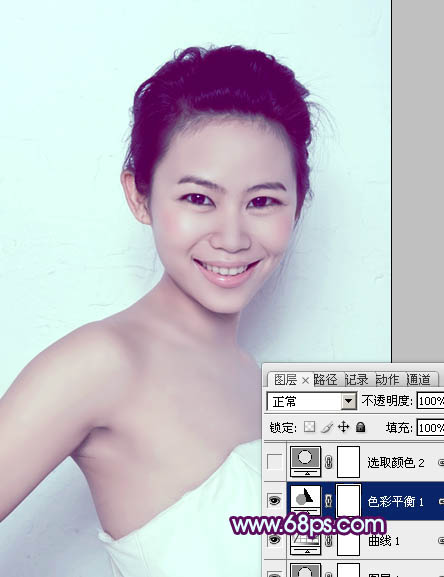Click the chain link icon of 色彩平衡 1
The height and width of the screenshot is (577, 444).
pos(328,500)
